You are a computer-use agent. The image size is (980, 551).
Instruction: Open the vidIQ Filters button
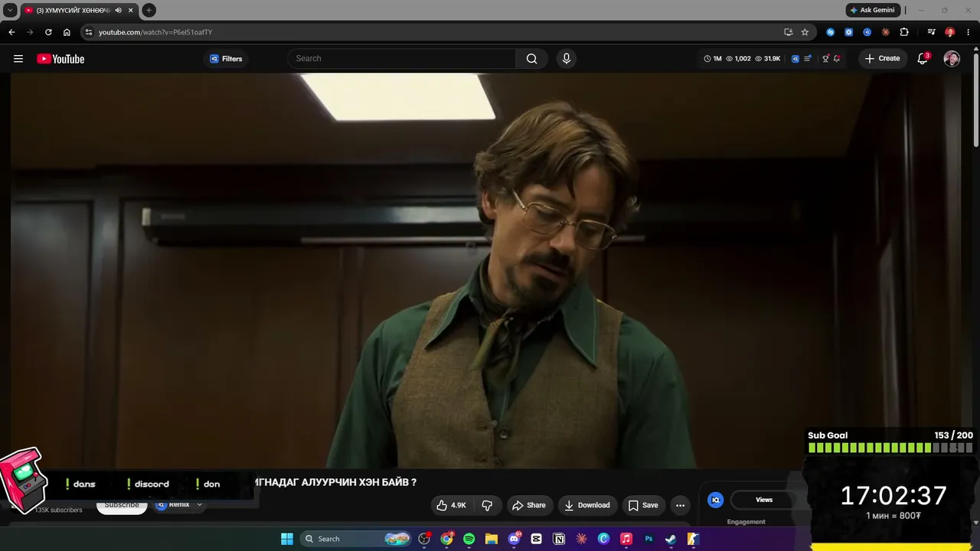[226, 59]
